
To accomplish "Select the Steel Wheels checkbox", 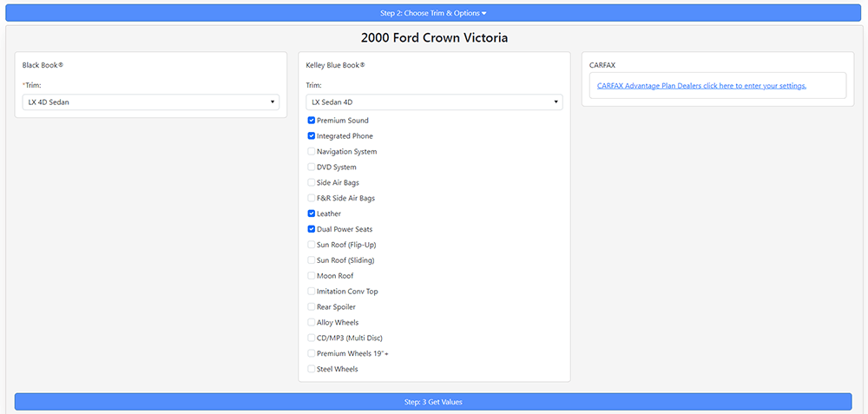I will pyautogui.click(x=312, y=369).
